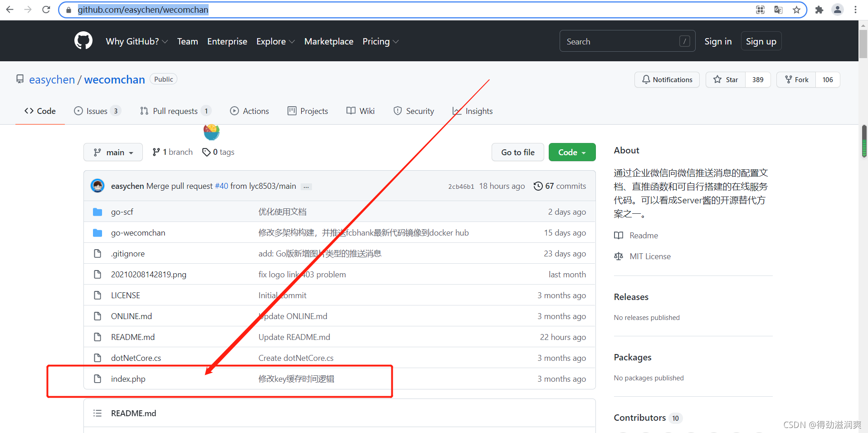Image resolution: width=868 pixels, height=433 pixels.
Task: Switch to the Wiki tab
Action: click(361, 111)
